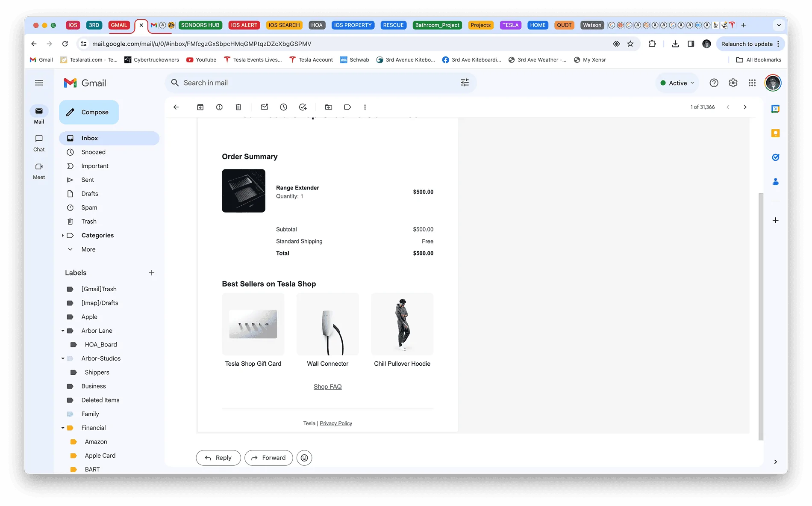Viewport: 812px width, 506px height.
Task: Open Tesla Privacy Policy link
Action: pos(336,423)
